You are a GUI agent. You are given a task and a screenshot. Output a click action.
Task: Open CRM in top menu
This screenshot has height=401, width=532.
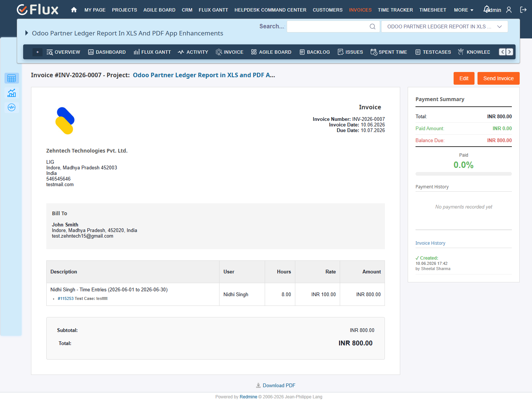187,10
